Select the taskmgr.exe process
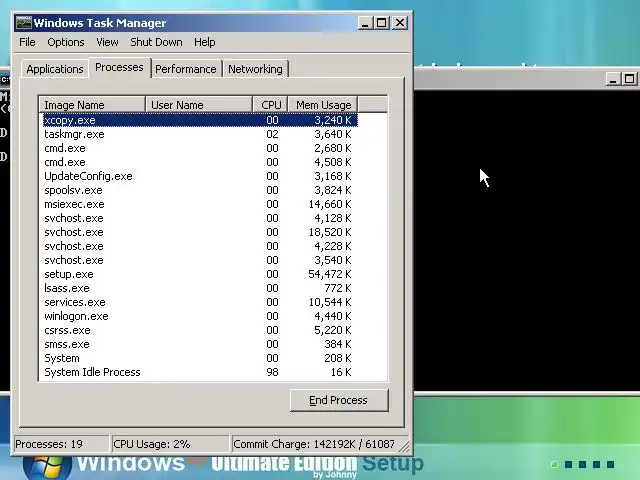Screen dimensions: 640x480 click(x=200, y=134)
